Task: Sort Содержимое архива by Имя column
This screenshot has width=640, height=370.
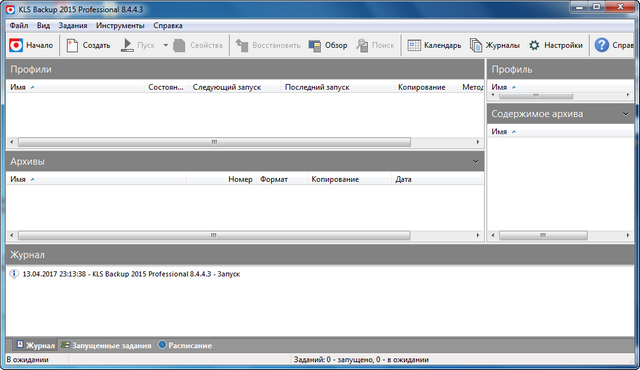Action: pyautogui.click(x=560, y=131)
